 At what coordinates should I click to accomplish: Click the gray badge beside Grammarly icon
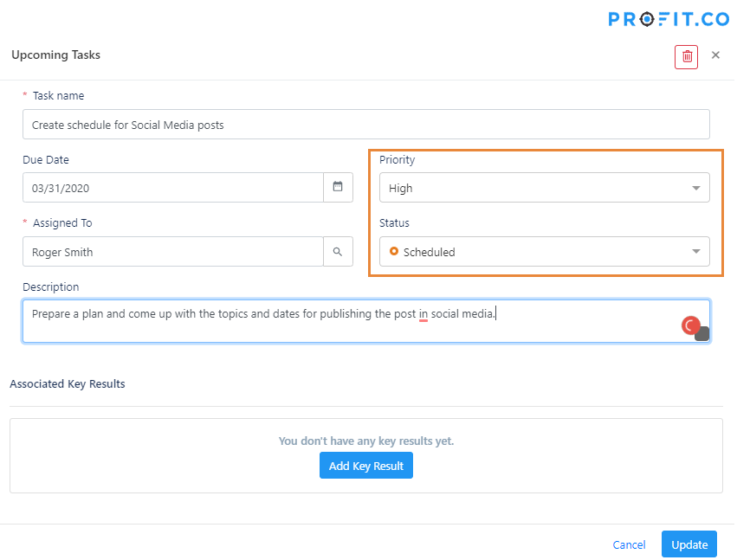(x=703, y=334)
